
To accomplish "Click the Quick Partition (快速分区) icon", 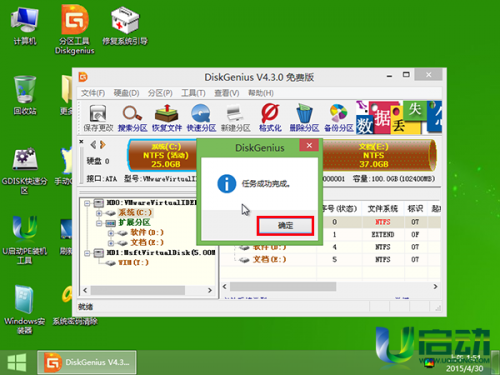I will [x=201, y=117].
